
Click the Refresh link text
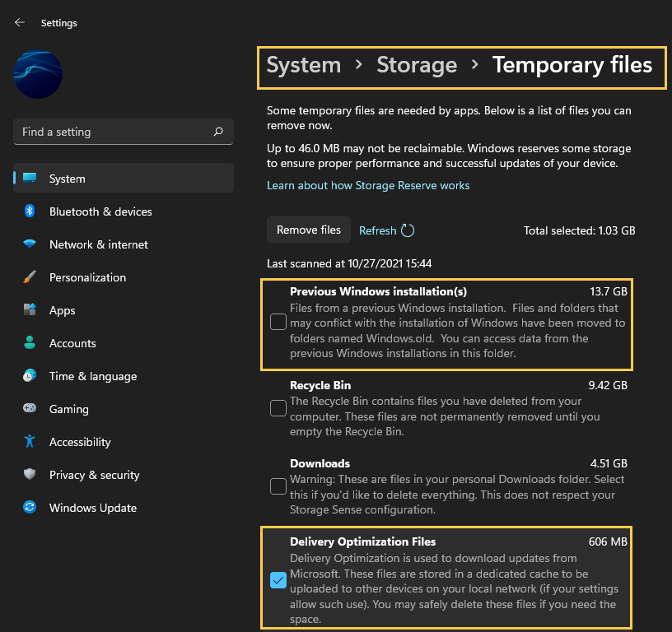[x=377, y=230]
